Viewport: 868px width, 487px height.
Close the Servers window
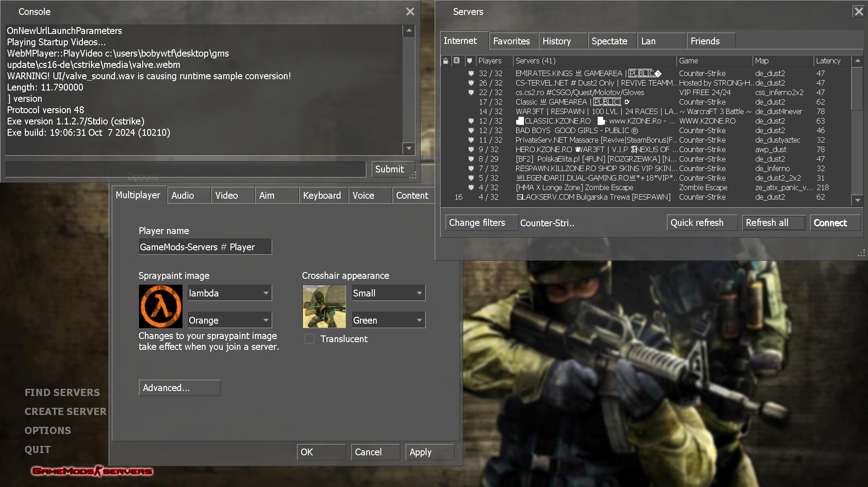pos(858,11)
